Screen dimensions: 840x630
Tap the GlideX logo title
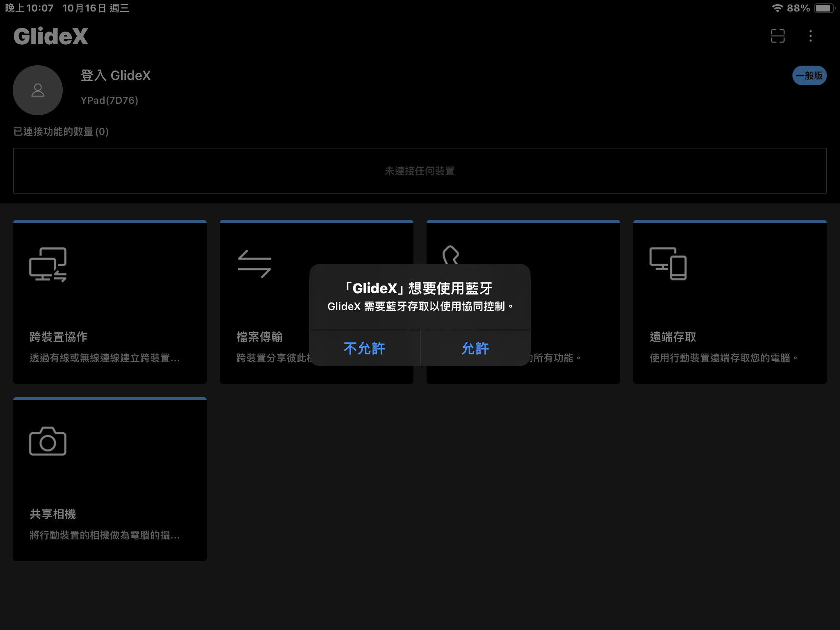[x=51, y=36]
